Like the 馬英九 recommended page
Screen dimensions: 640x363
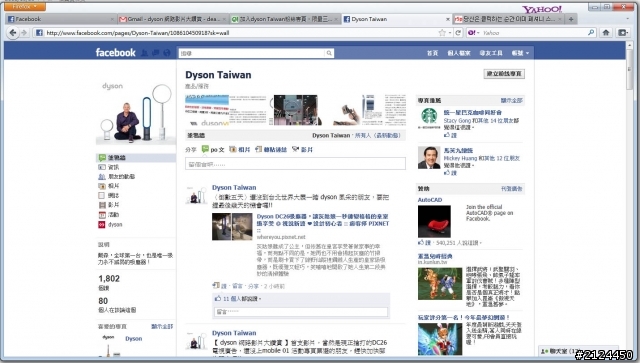[450, 173]
